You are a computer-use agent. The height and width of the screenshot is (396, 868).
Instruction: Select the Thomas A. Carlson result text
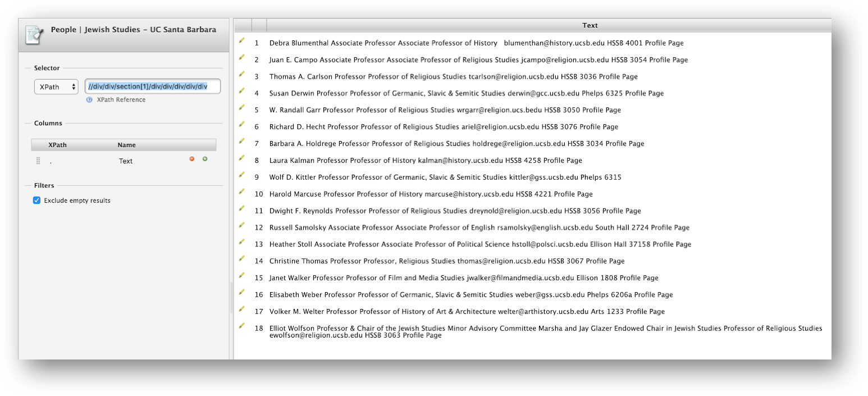[x=453, y=76]
